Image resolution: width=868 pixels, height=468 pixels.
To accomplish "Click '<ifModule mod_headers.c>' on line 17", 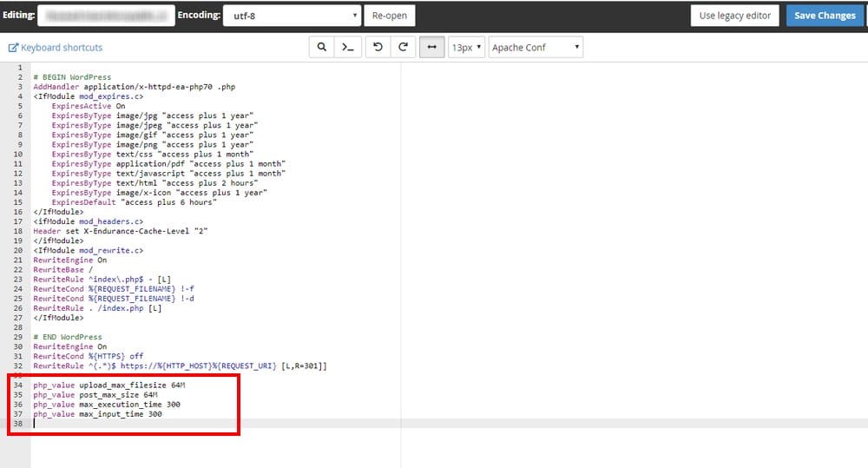I will tap(88, 221).
